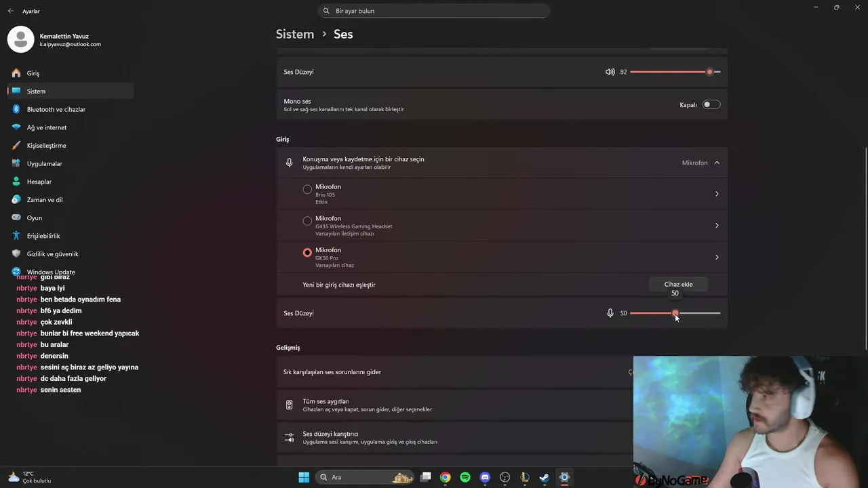The image size is (868, 488).
Task: Open Spotify from the taskbar
Action: 465,477
